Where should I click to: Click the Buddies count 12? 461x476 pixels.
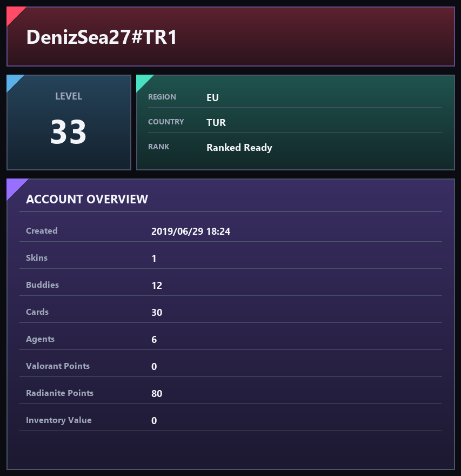point(157,286)
